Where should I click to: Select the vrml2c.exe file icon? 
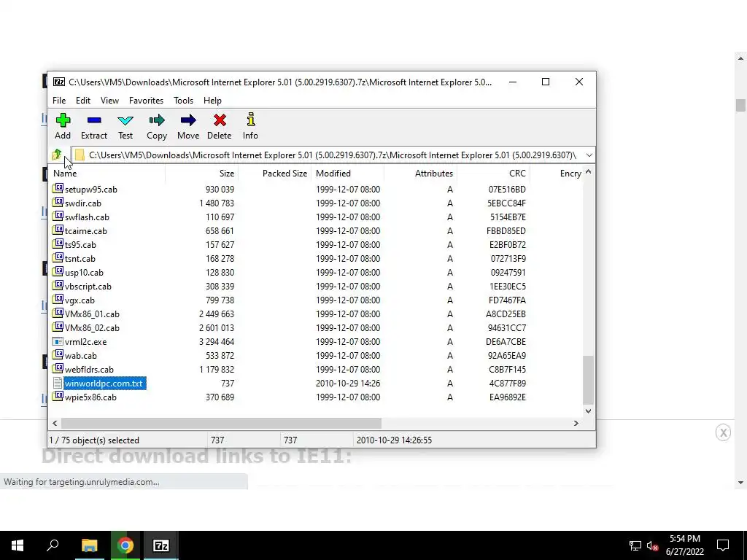[58, 341]
